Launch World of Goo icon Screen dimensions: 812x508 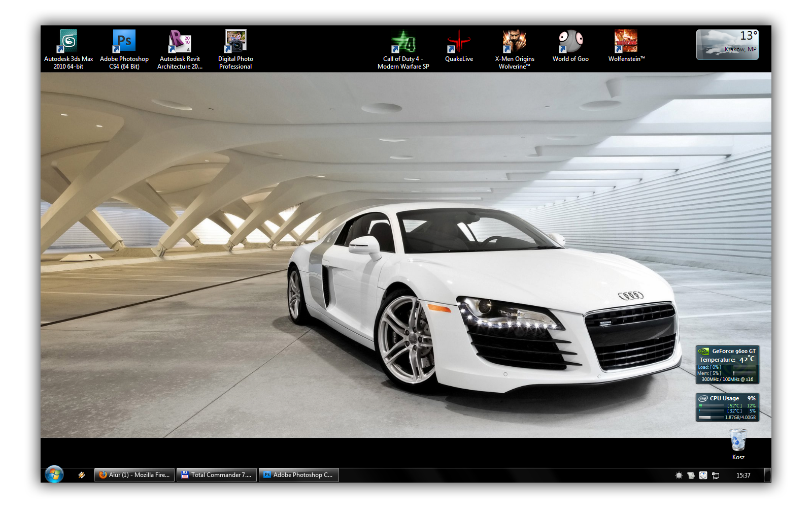(570, 42)
